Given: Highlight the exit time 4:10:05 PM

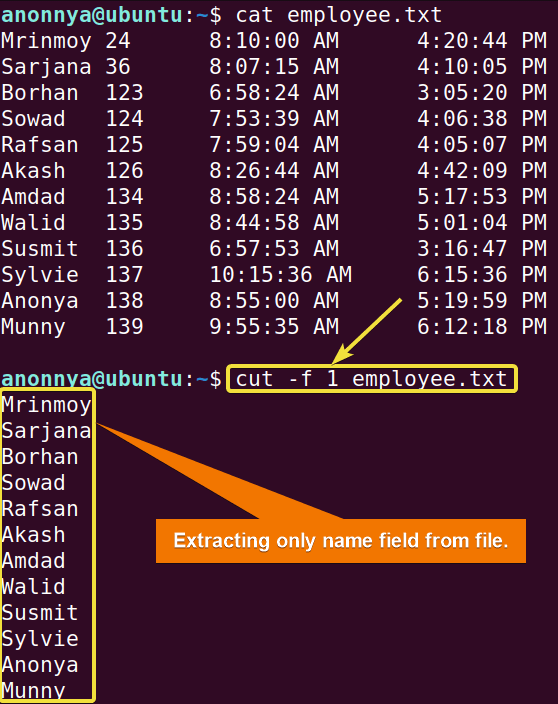Looking at the screenshot, I should click(x=482, y=67).
